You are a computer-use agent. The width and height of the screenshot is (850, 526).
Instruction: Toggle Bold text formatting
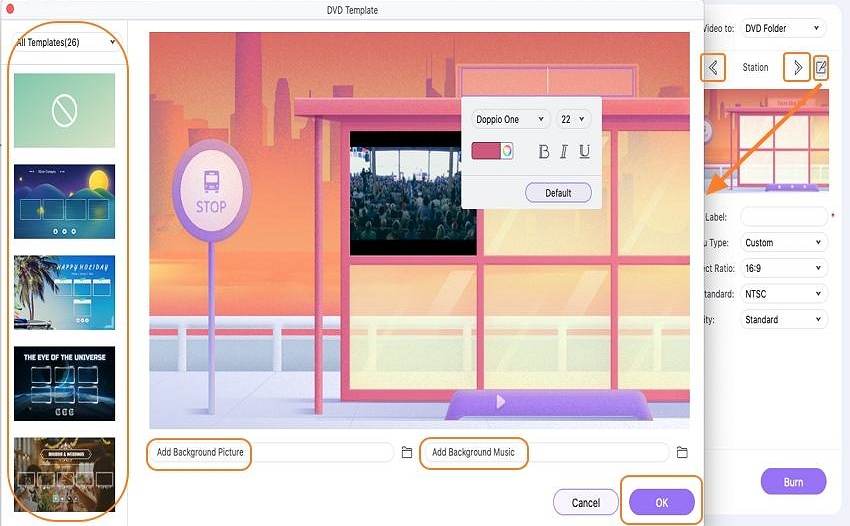click(544, 152)
